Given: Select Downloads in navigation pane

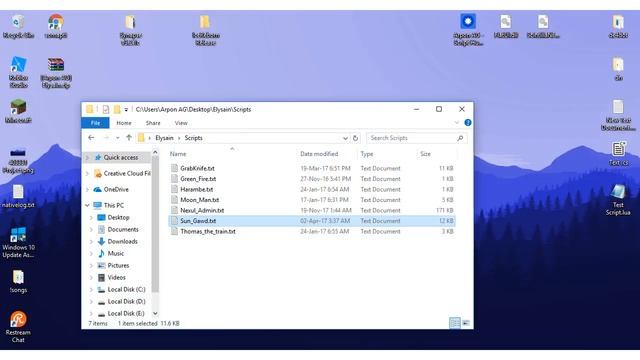Looking at the screenshot, I should [122, 241].
